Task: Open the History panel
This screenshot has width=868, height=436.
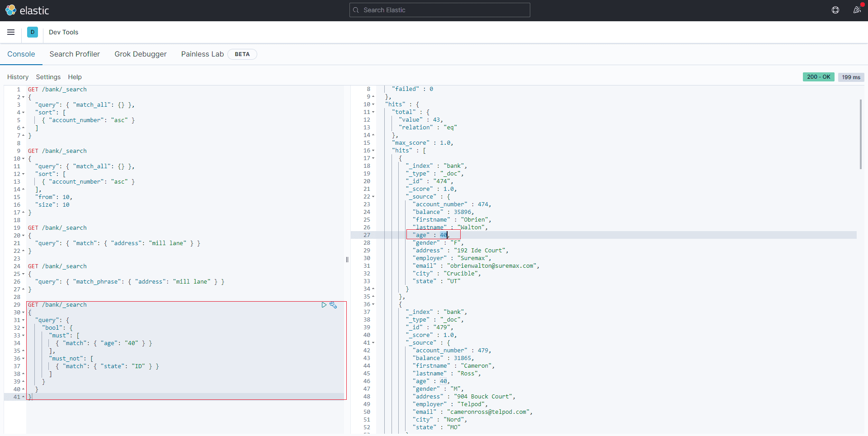Action: click(x=18, y=77)
